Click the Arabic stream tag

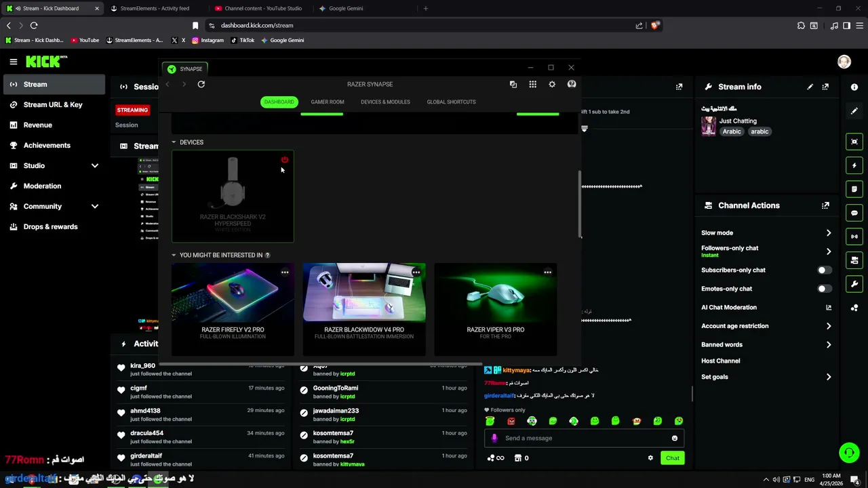coord(731,131)
